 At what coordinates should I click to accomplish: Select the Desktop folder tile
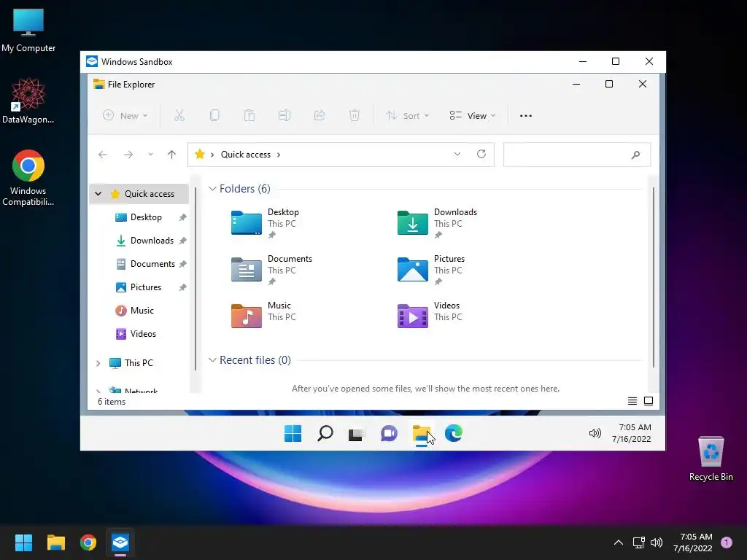(266, 223)
